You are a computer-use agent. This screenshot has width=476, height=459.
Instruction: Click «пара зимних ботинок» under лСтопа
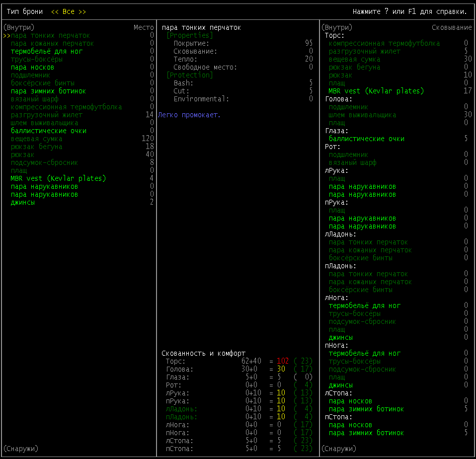pyautogui.click(x=366, y=409)
